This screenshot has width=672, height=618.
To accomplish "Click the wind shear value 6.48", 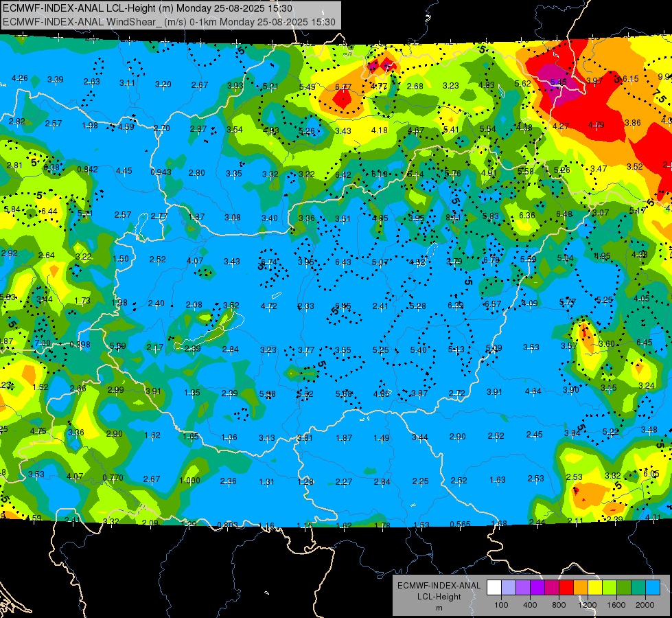I will click(564, 214).
